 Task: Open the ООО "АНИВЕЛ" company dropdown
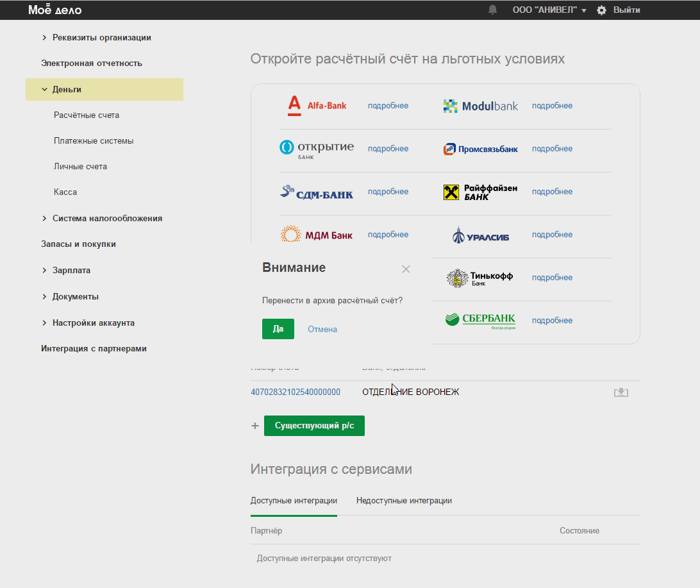coord(549,10)
